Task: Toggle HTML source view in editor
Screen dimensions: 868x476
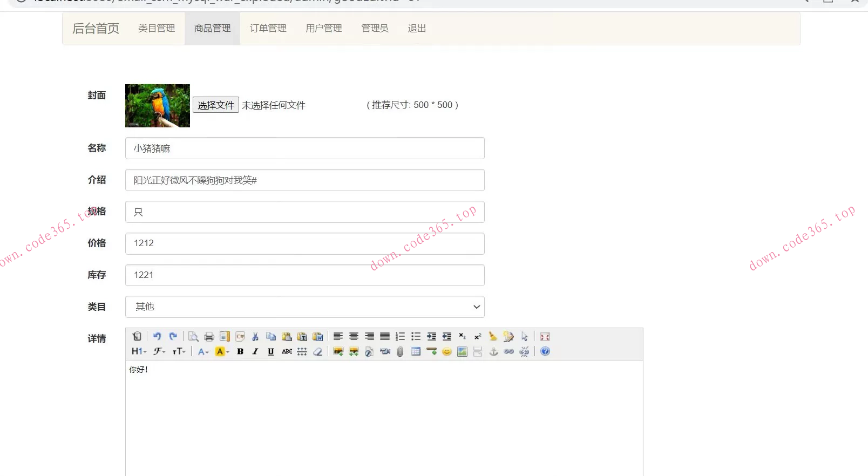Action: pos(137,336)
